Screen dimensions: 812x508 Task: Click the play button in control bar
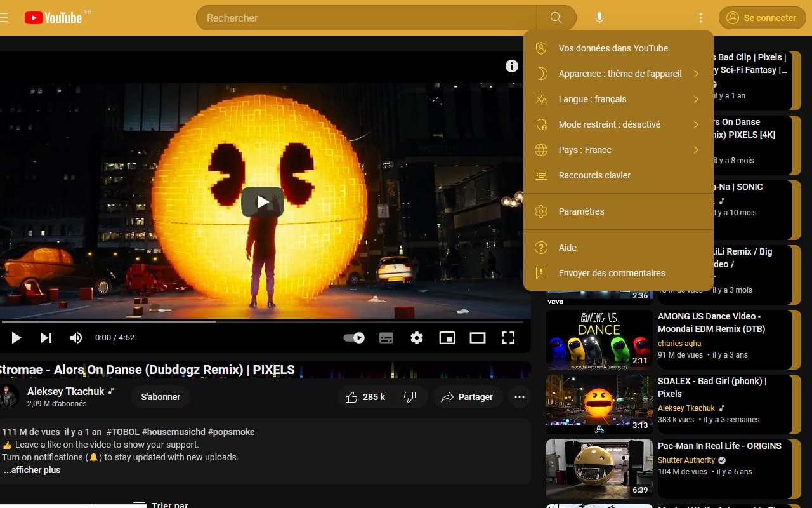[16, 338]
